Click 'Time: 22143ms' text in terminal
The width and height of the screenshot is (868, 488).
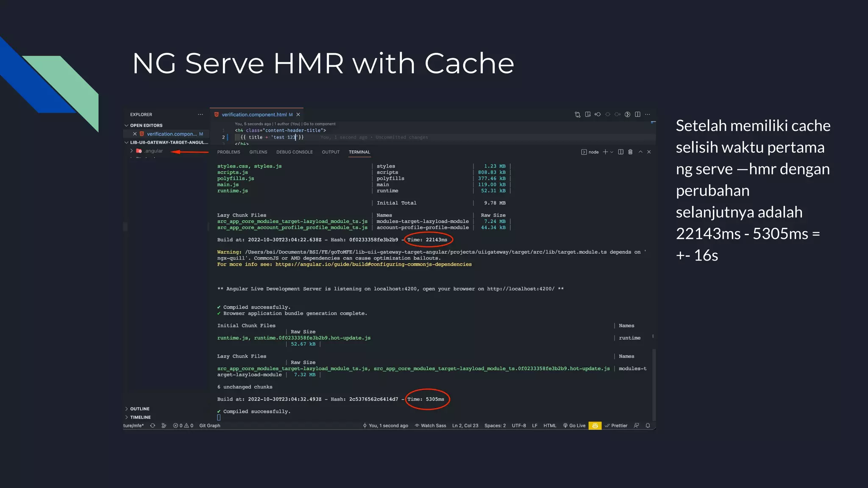point(427,240)
